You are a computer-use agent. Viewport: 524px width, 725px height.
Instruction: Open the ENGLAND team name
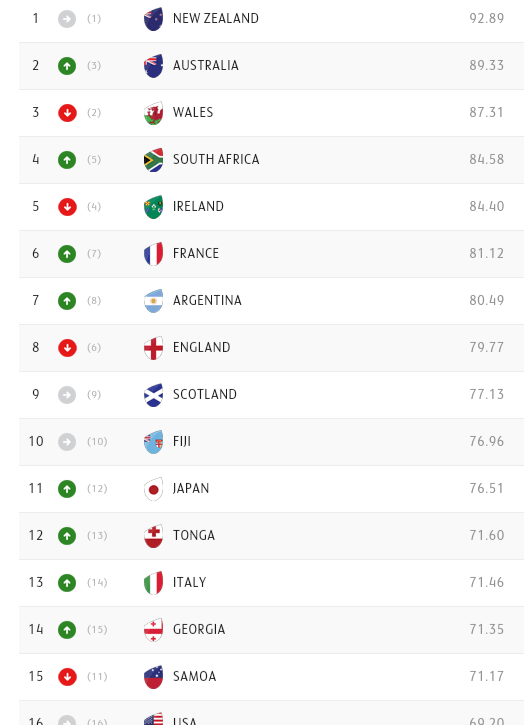(x=201, y=347)
